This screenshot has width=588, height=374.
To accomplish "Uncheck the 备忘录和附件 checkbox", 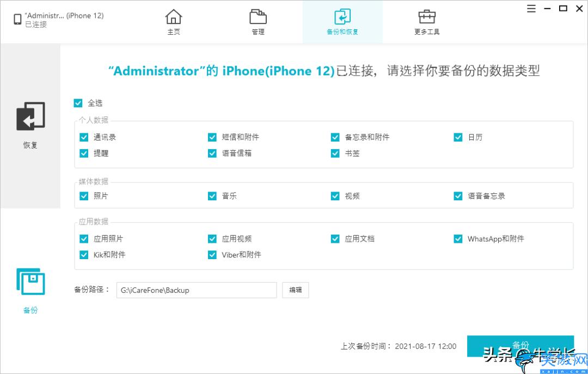I will tap(335, 137).
